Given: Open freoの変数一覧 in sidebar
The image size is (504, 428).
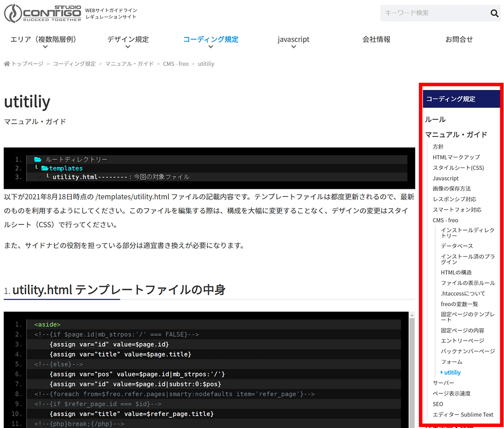Looking at the screenshot, I should pyautogui.click(x=459, y=304).
